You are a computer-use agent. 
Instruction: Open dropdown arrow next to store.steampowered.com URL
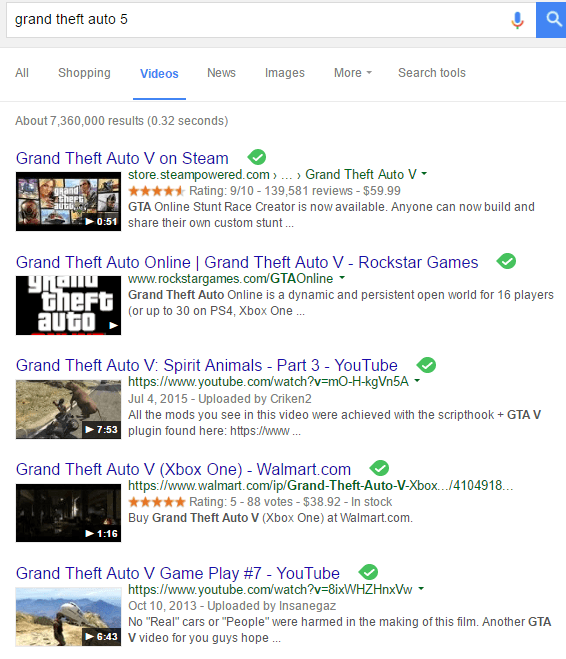pos(424,174)
